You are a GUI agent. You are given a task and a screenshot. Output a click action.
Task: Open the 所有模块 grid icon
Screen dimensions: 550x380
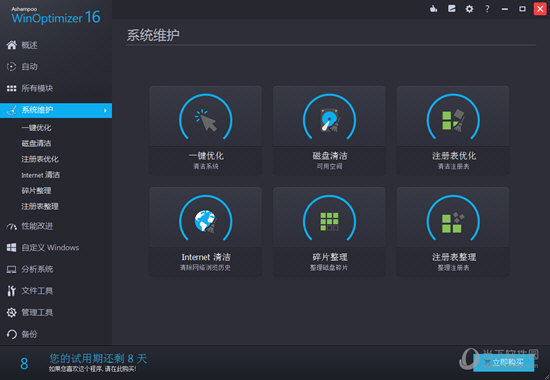tap(12, 88)
